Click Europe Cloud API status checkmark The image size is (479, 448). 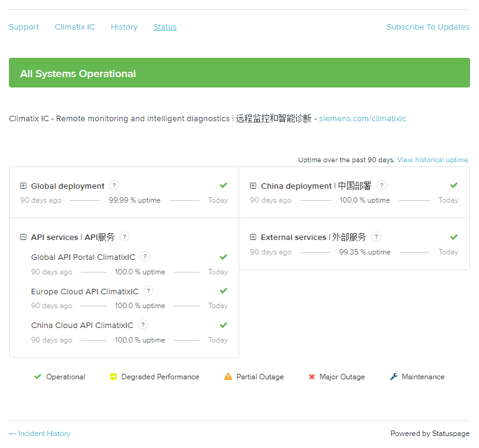point(224,291)
